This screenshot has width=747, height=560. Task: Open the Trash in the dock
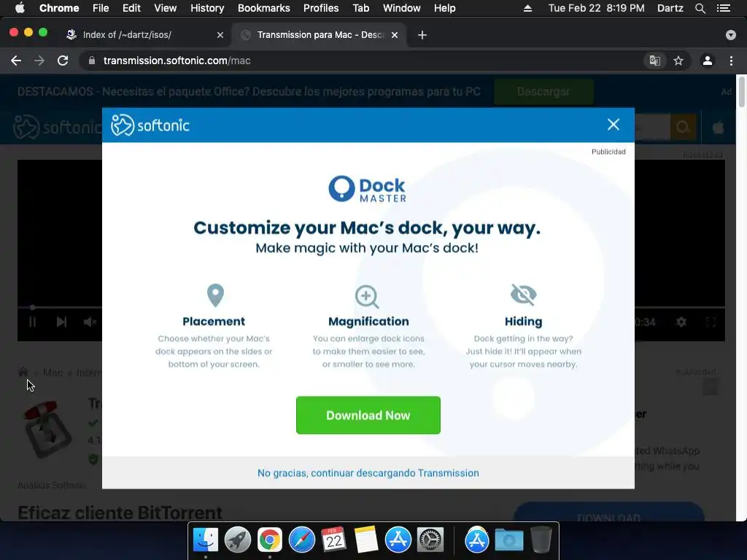tap(541, 540)
